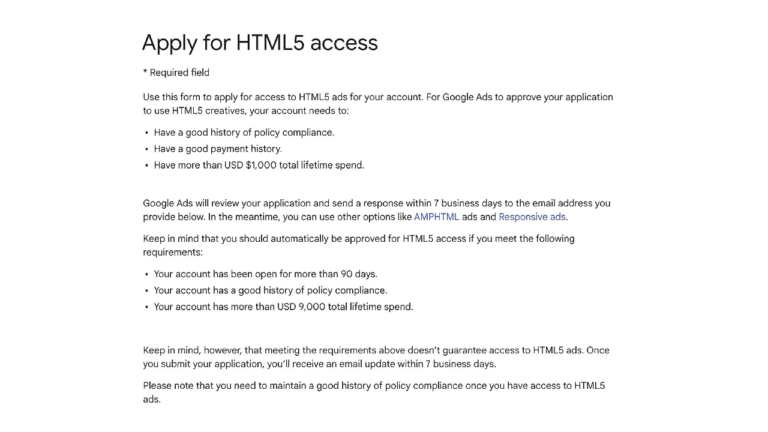
Task: Click 'Have a good payment history.' bullet
Action: (218, 149)
